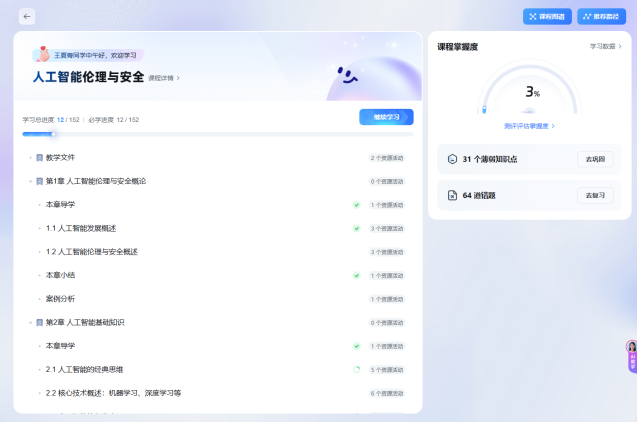
Task: Click the resource badge on 案例分析
Action: tap(387, 299)
